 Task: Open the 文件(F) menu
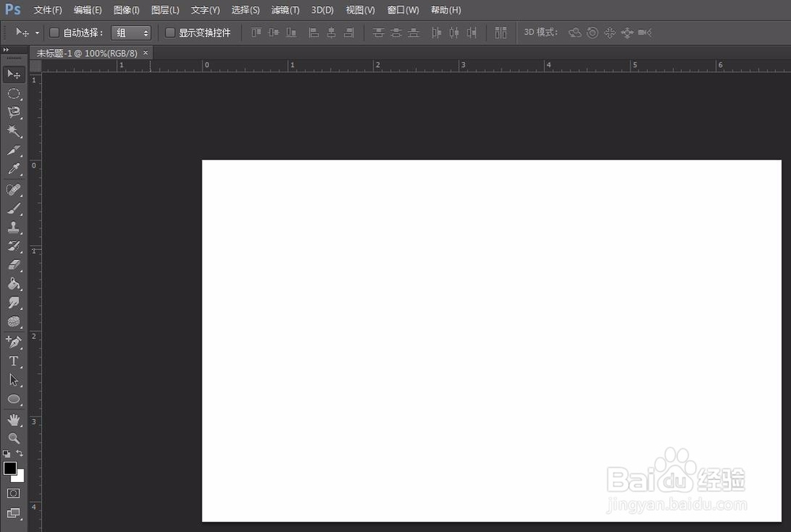47,10
